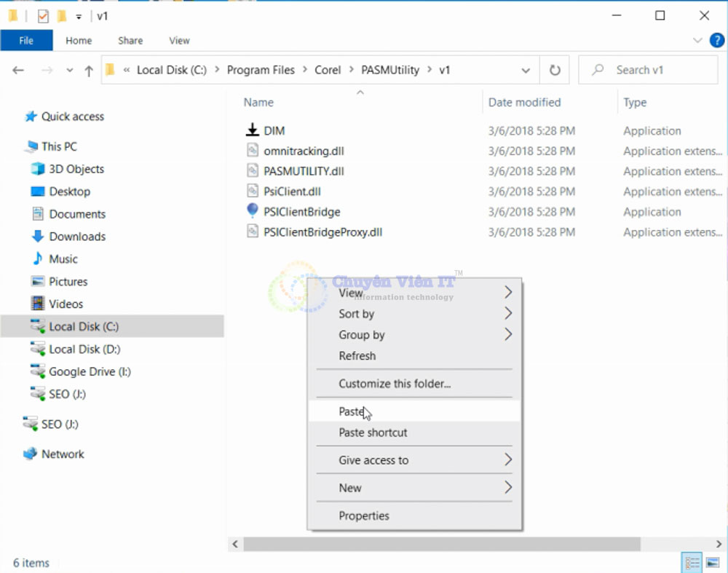
Task: Switch to details view button
Action: 692,562
